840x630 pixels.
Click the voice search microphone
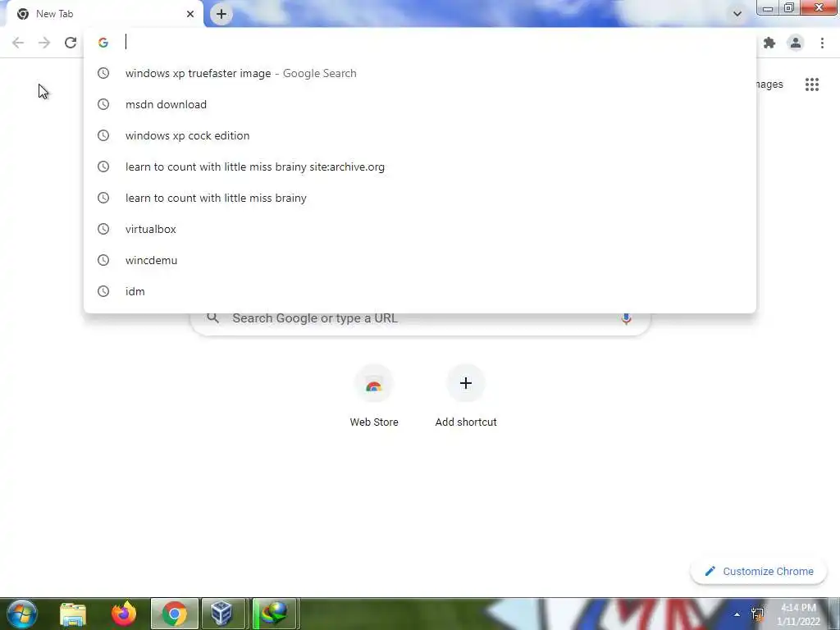point(626,318)
